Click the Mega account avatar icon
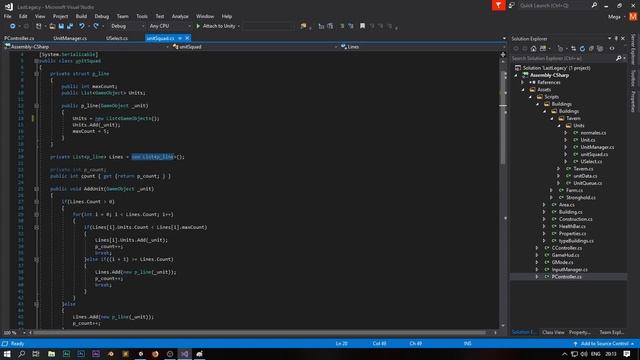 633,17
